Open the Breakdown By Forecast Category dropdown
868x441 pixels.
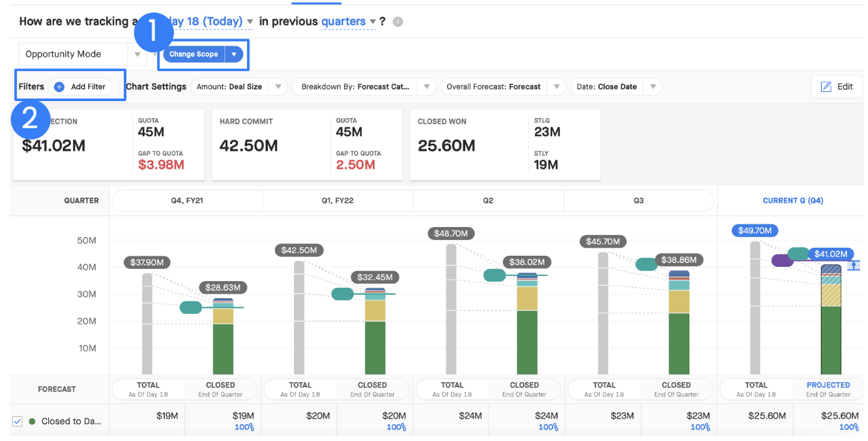[364, 86]
